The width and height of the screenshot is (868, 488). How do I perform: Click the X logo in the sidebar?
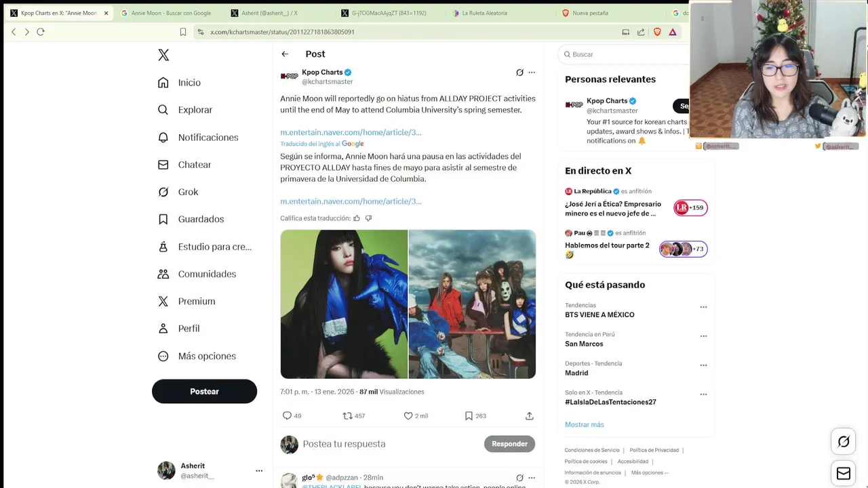163,55
